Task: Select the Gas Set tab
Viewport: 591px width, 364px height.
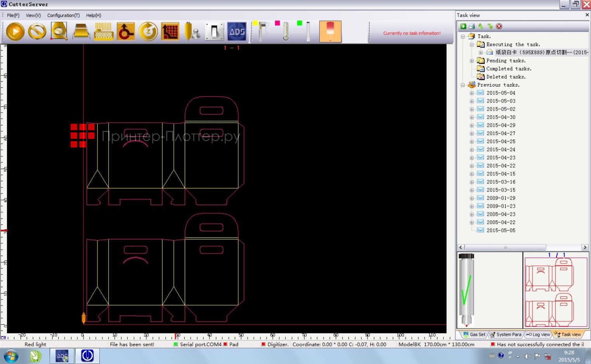Action: tap(475, 335)
